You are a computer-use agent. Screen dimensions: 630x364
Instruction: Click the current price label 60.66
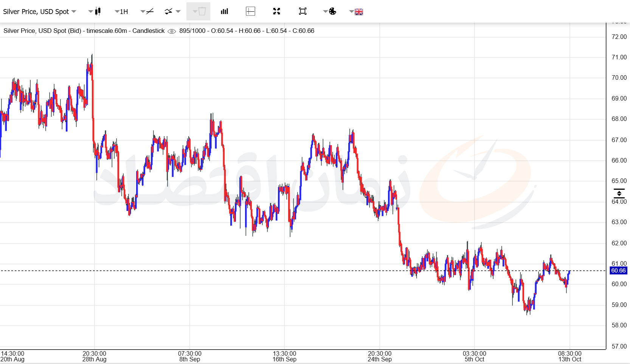coord(619,271)
